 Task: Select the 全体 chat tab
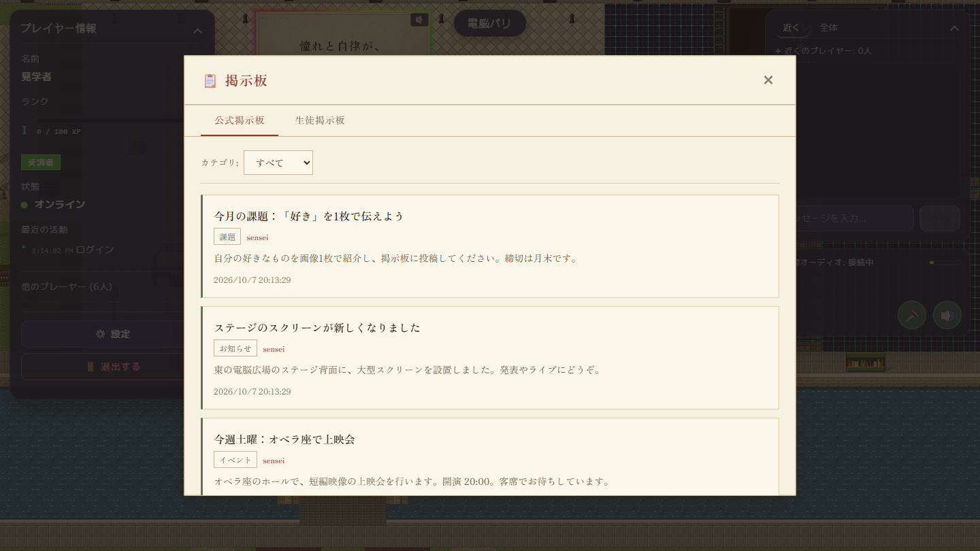click(x=828, y=28)
